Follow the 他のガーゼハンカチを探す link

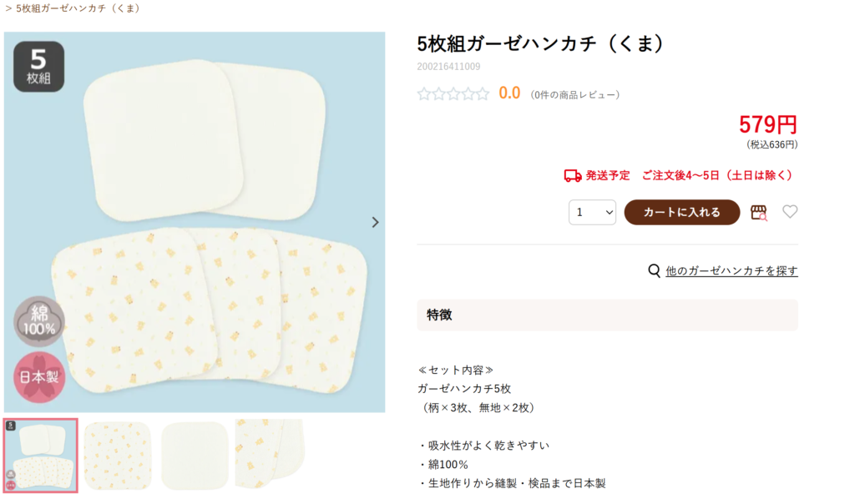pyautogui.click(x=731, y=270)
